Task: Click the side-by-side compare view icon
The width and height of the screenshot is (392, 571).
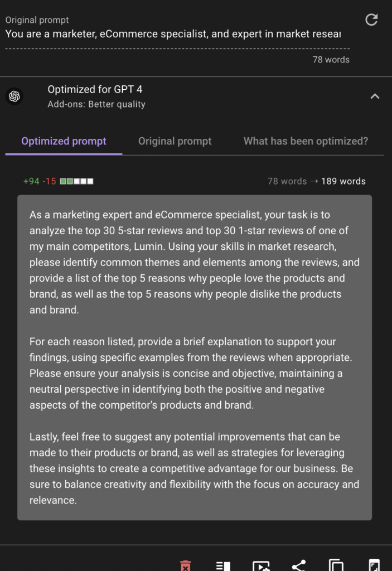Action: (223, 565)
